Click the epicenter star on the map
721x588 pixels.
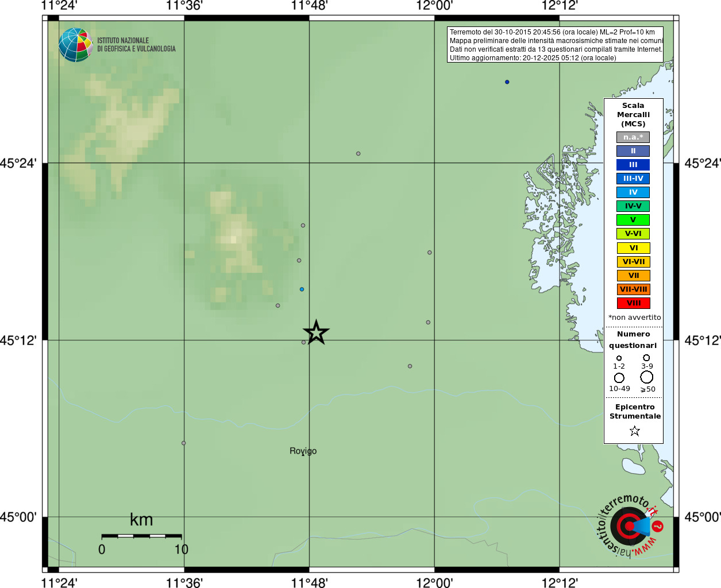(316, 332)
